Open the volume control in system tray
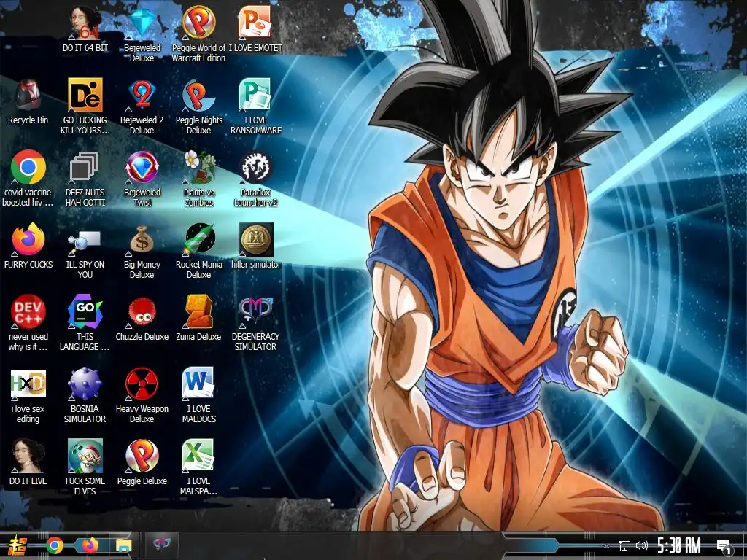The width and height of the screenshot is (747, 560). pyautogui.click(x=642, y=545)
